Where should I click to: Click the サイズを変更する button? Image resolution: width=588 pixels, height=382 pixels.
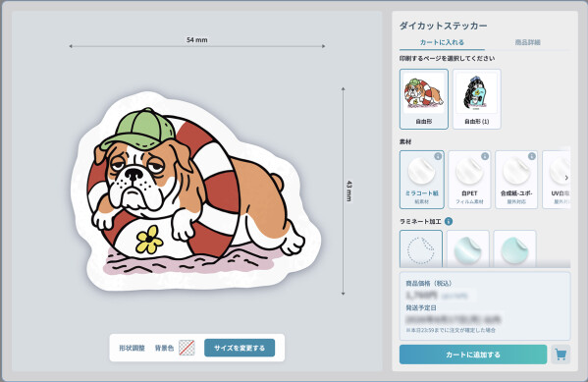[240, 348]
